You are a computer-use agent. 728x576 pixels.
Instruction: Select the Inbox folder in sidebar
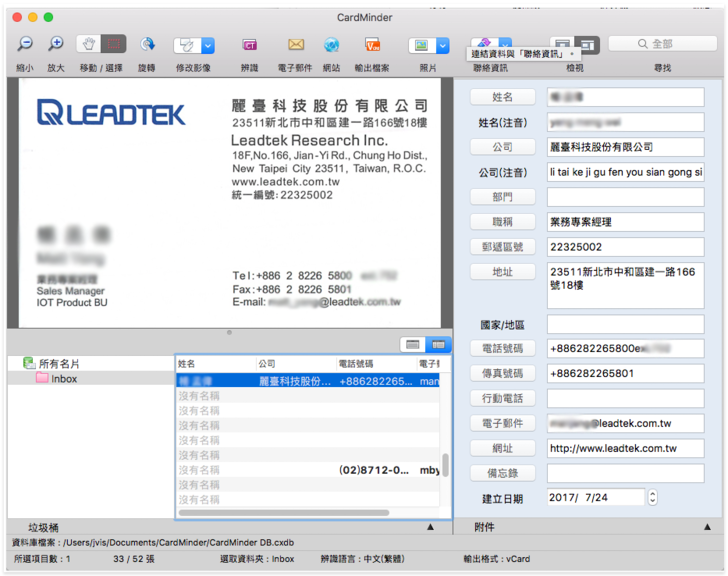click(64, 379)
